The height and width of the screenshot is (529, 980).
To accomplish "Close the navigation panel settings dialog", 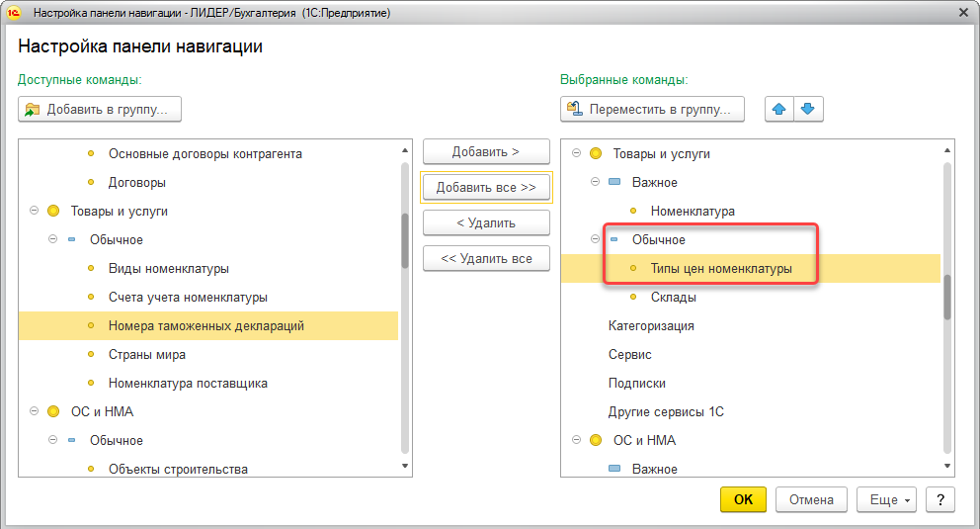I will click(963, 13).
